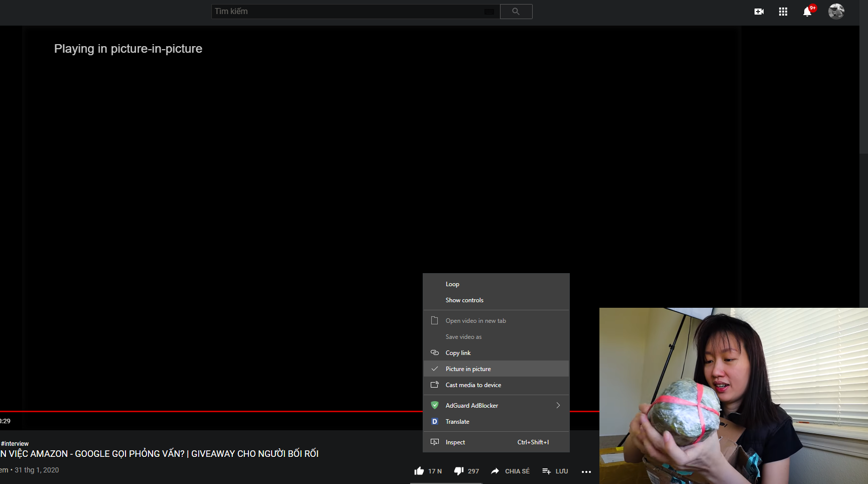Viewport: 868px width, 484px height.
Task: Expand the AdGuard AdBlocker submenu arrow
Action: tap(558, 405)
